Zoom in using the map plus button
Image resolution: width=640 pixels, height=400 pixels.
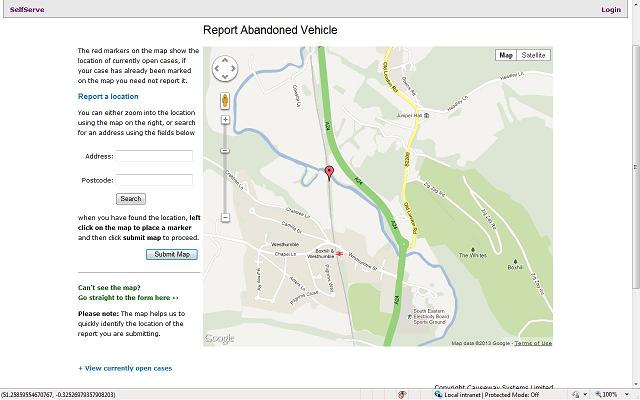click(225, 120)
